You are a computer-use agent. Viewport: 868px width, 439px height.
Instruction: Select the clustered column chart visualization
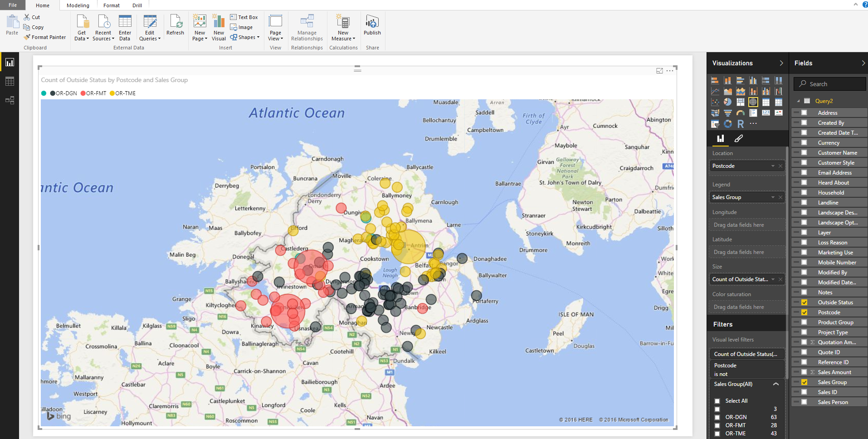click(753, 80)
